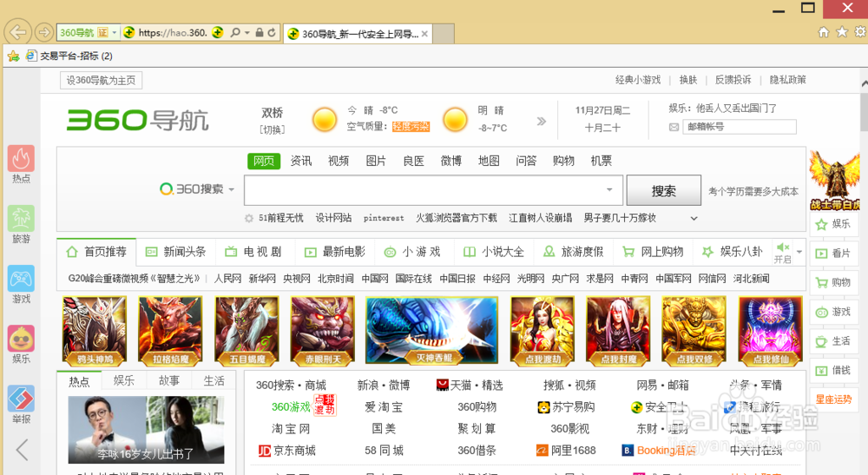Open browser home page icon
Image resolution: width=868 pixels, height=475 pixels.
(824, 32)
